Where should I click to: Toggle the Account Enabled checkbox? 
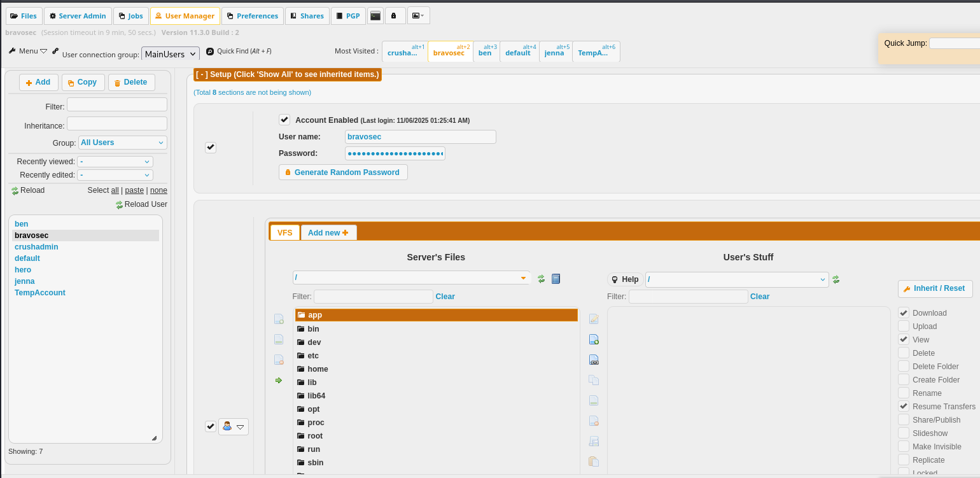pyautogui.click(x=284, y=120)
